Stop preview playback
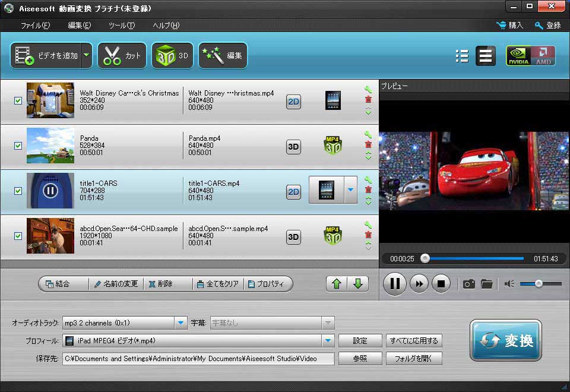Image resolution: width=570 pixels, height=392 pixels. coord(441,284)
